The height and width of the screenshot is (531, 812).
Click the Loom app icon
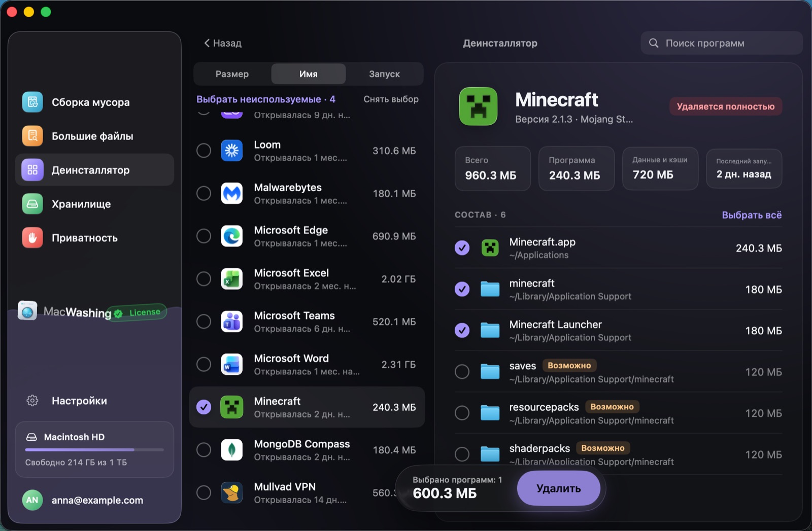point(232,151)
